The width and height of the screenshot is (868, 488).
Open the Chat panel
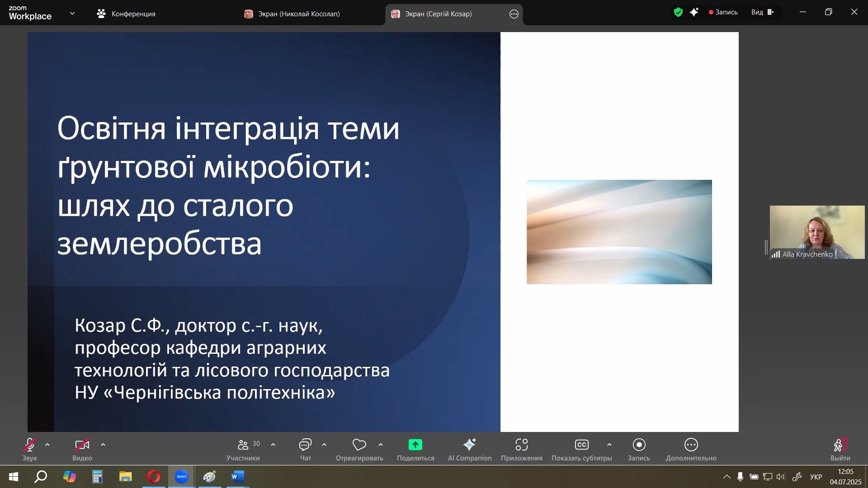click(305, 445)
